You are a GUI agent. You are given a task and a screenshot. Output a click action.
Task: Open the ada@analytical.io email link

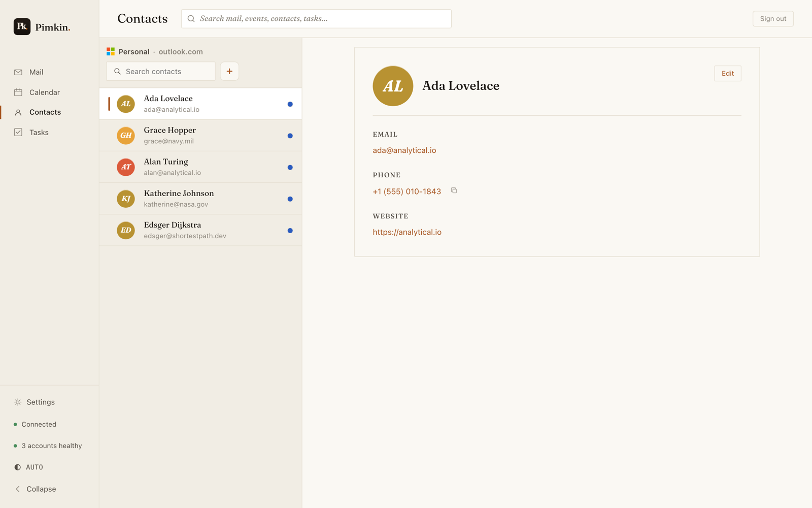404,150
